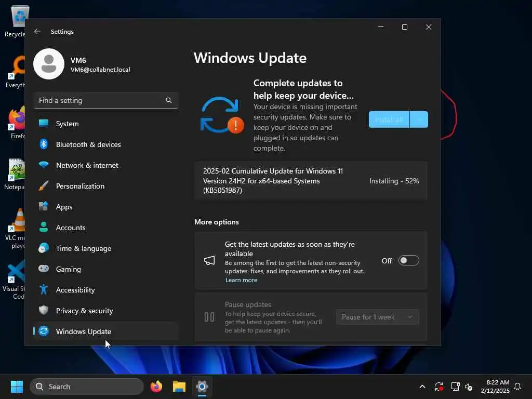This screenshot has height=399, width=532.
Task: Click the Bluetooth & devices icon
Action: (44, 144)
